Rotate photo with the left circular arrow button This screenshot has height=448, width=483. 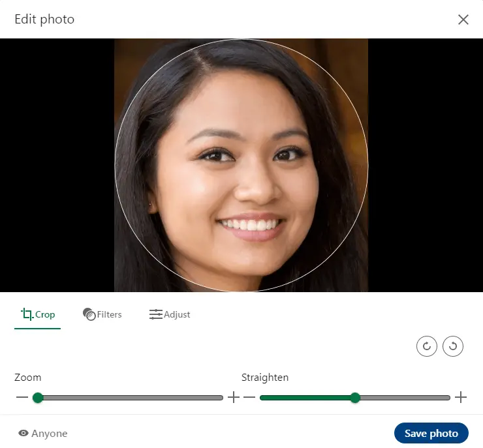[427, 346]
